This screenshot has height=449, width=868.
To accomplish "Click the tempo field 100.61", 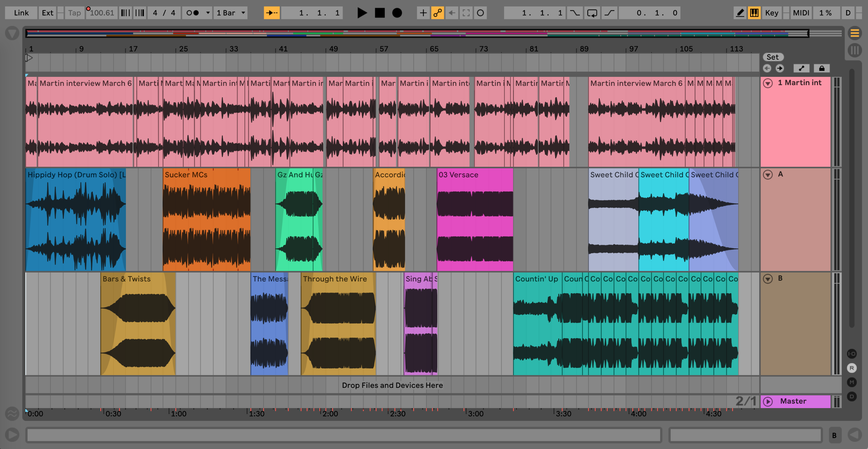I will pos(102,13).
